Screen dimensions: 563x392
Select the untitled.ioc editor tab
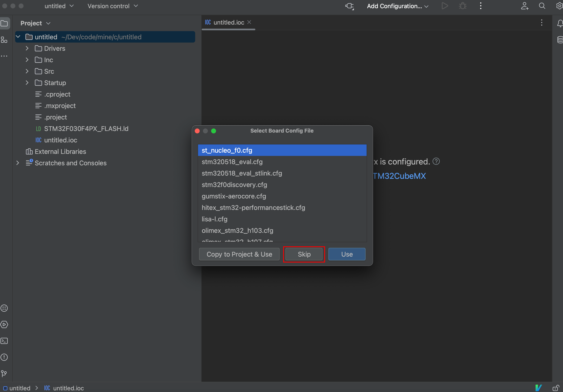click(x=228, y=23)
